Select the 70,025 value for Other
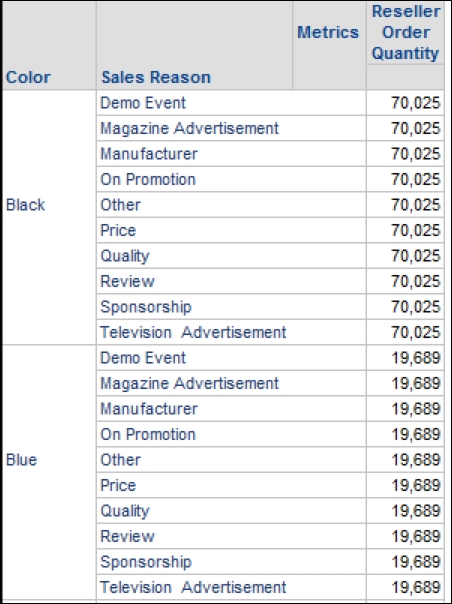Screen dimensions: 452x604 click(416, 205)
